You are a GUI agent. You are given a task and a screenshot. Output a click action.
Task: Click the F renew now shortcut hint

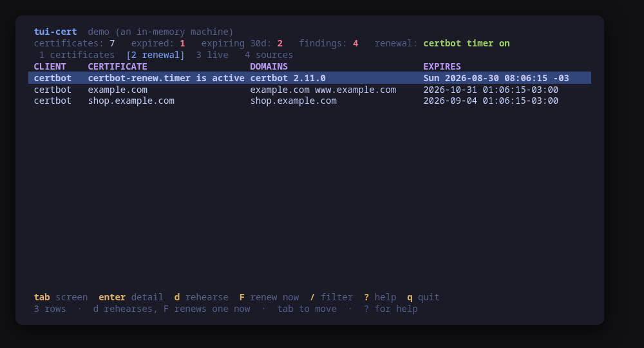point(269,297)
